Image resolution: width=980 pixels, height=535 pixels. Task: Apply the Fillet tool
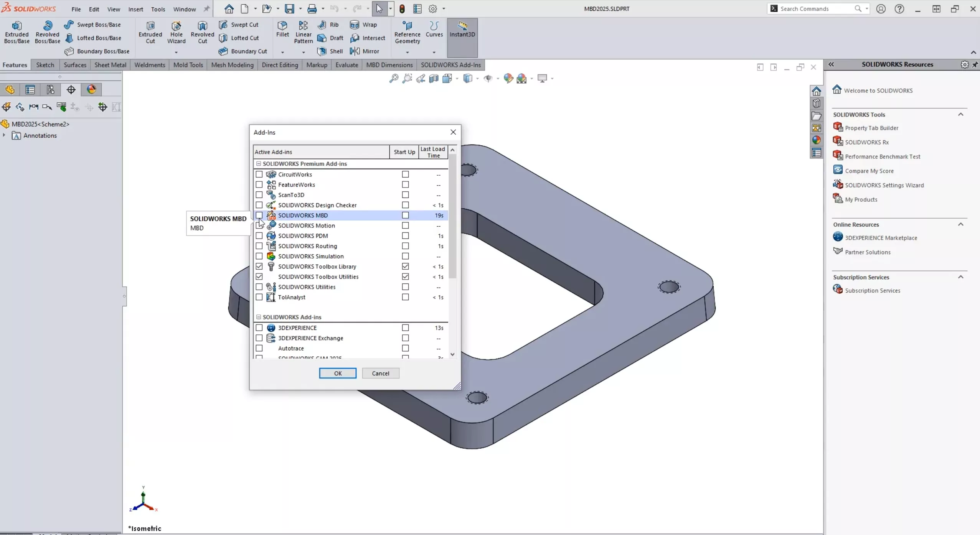click(x=282, y=29)
